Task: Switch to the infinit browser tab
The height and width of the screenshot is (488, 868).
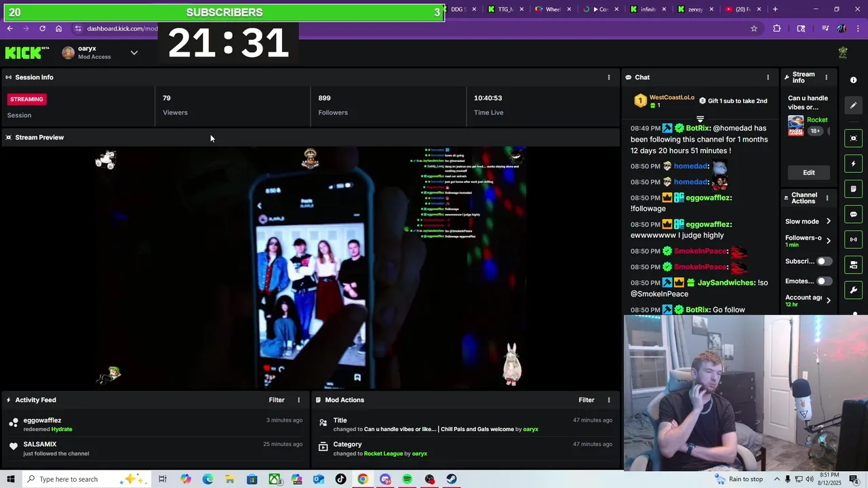Action: [648, 9]
